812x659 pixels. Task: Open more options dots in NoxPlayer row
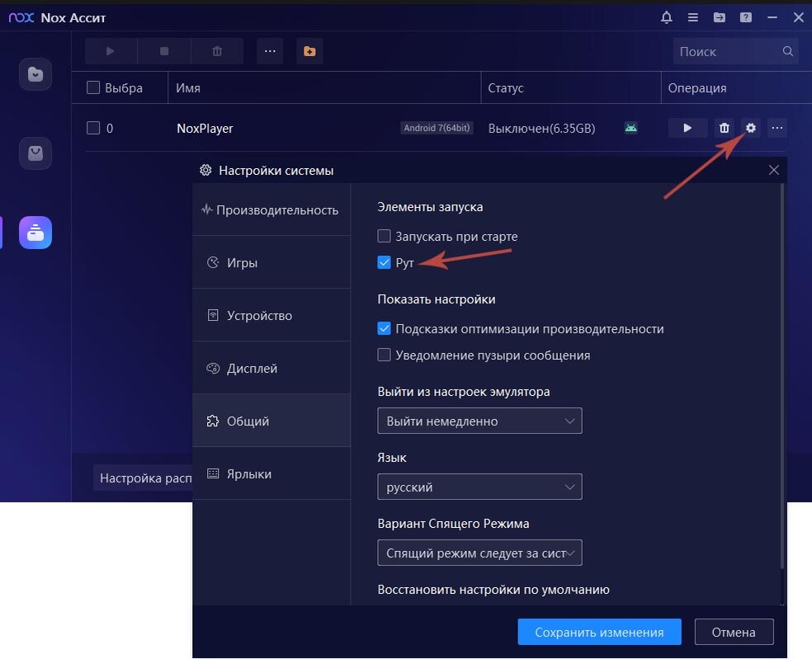(x=777, y=128)
